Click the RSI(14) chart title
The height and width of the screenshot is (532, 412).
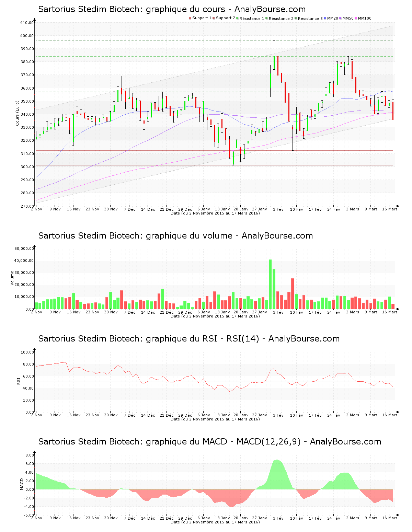tap(189, 339)
